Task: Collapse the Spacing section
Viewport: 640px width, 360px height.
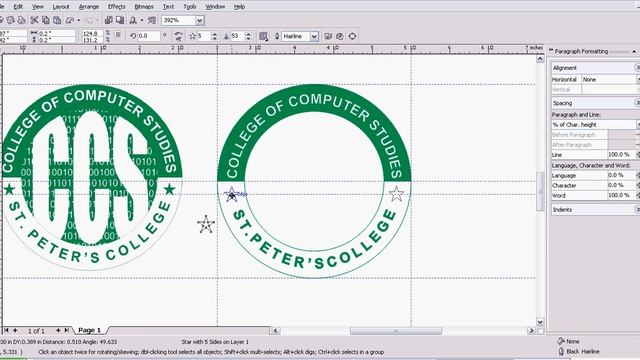Action: [x=638, y=103]
